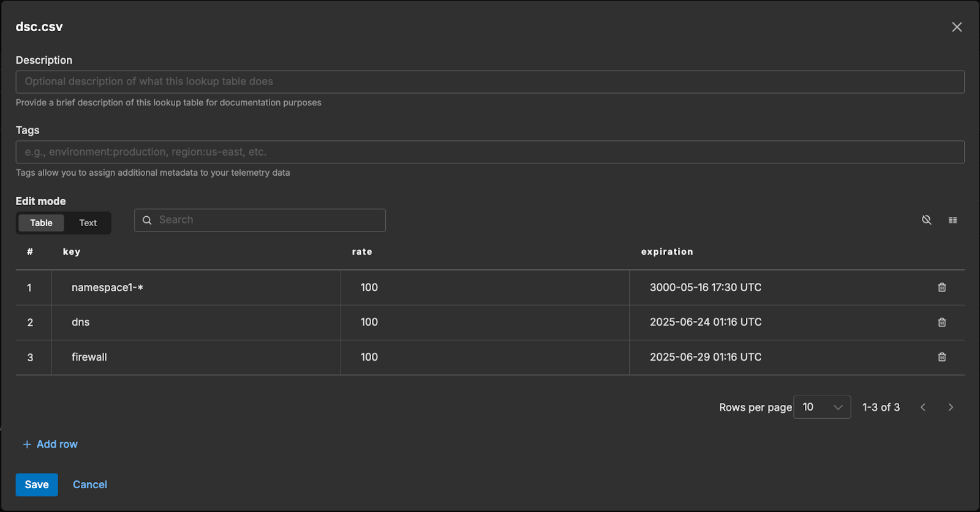Click the table columns layout icon
980x512 pixels.
pyautogui.click(x=952, y=220)
